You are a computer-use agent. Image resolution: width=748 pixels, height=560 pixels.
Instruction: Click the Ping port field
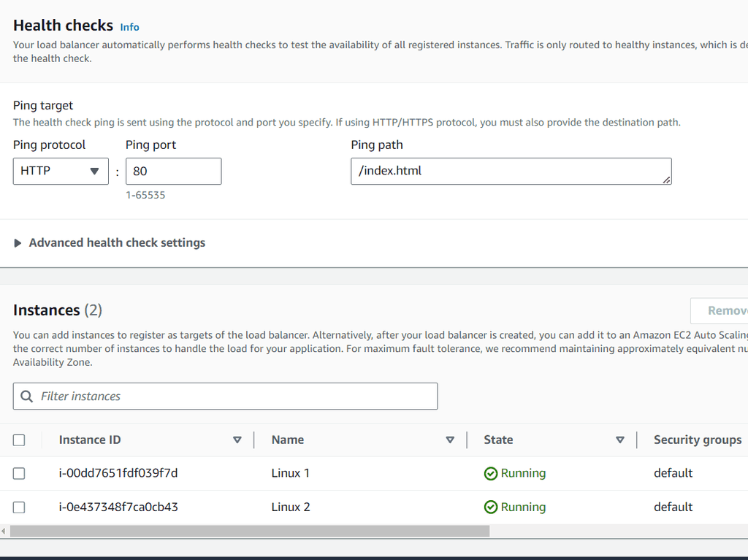coord(173,172)
